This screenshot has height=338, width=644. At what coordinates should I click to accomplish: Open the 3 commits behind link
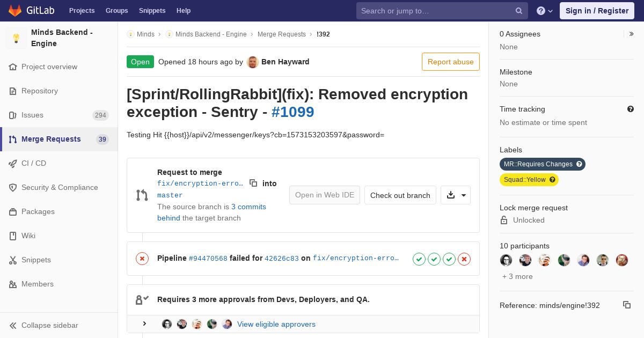coord(248,207)
